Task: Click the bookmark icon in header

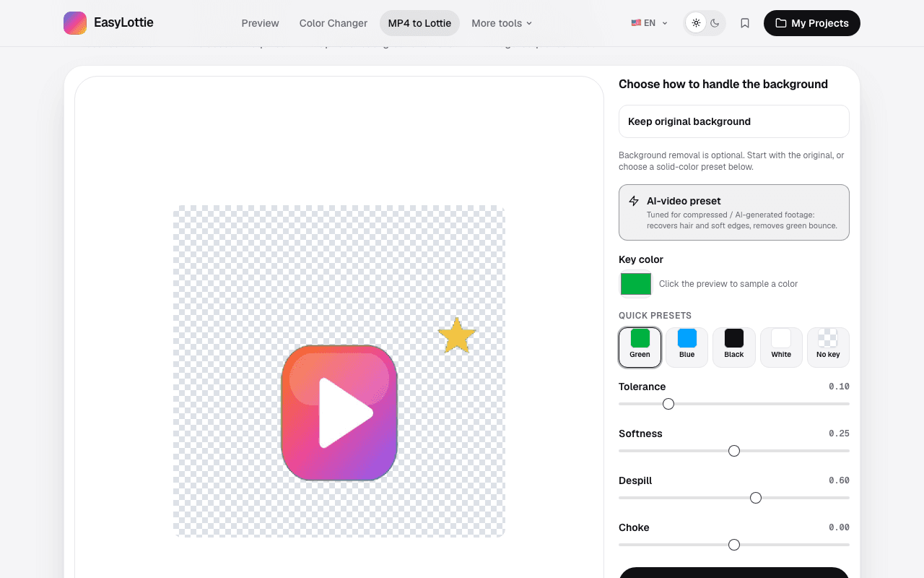Action: click(745, 23)
